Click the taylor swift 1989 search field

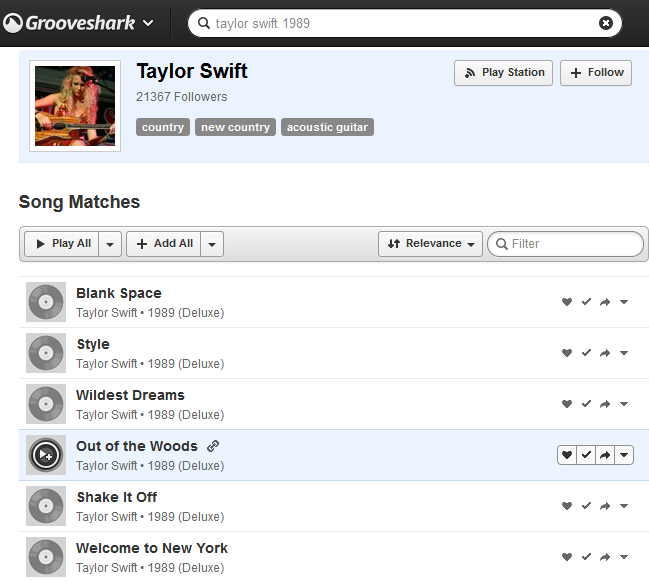[405, 23]
